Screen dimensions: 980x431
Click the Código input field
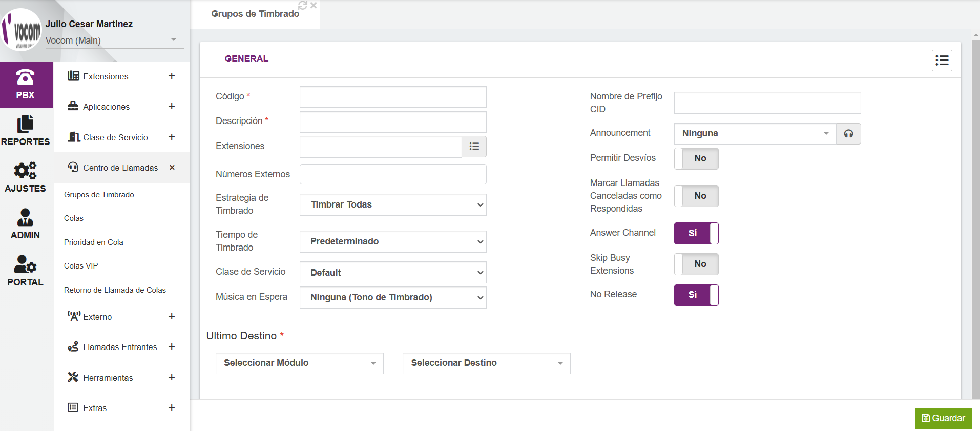tap(393, 97)
